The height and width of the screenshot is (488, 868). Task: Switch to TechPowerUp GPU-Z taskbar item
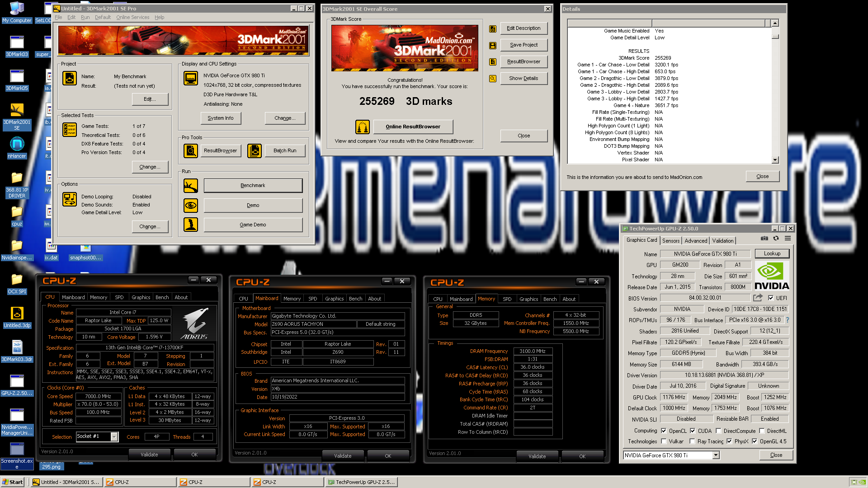(x=362, y=482)
